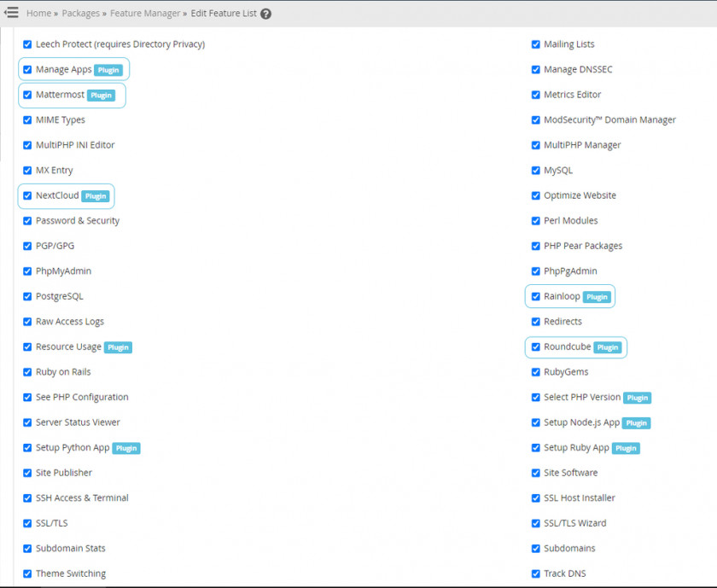Disable Roundcube plugin checkbox
The height and width of the screenshot is (588, 717).
[x=536, y=346]
